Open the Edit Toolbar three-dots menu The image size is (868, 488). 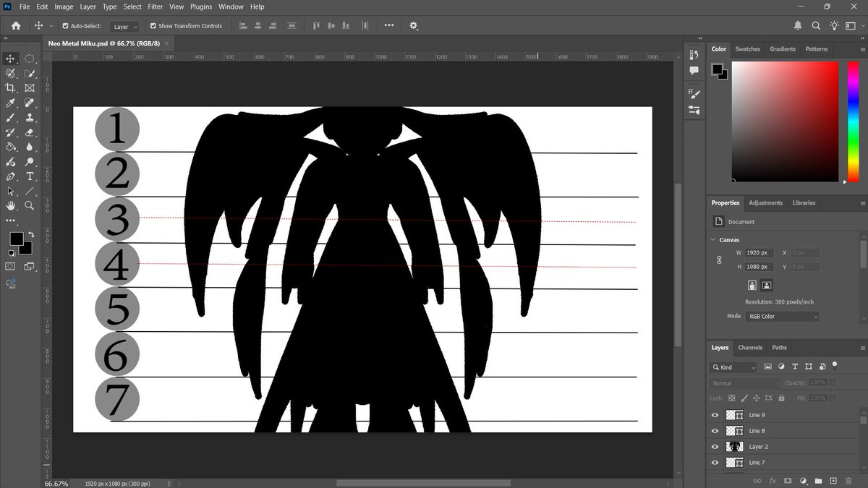11,221
